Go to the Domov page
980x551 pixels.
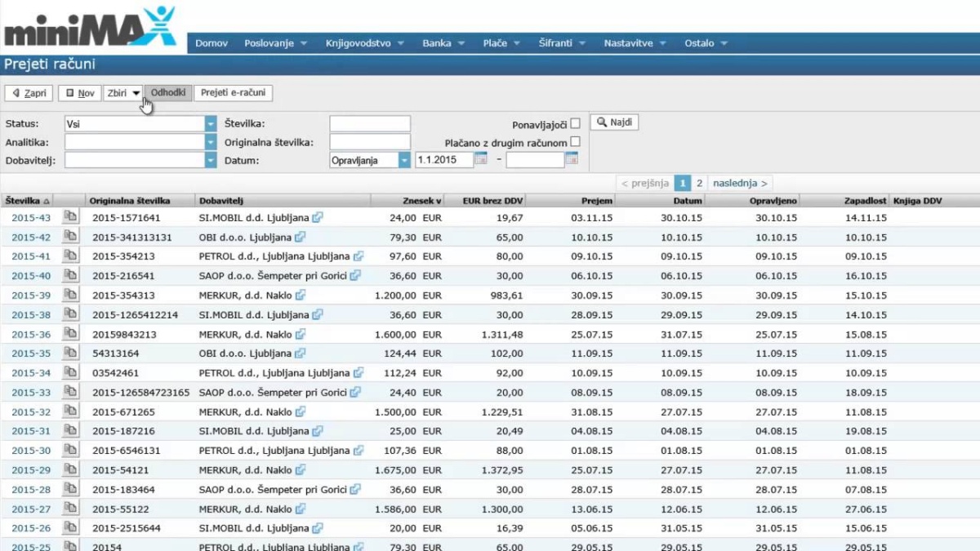212,43
